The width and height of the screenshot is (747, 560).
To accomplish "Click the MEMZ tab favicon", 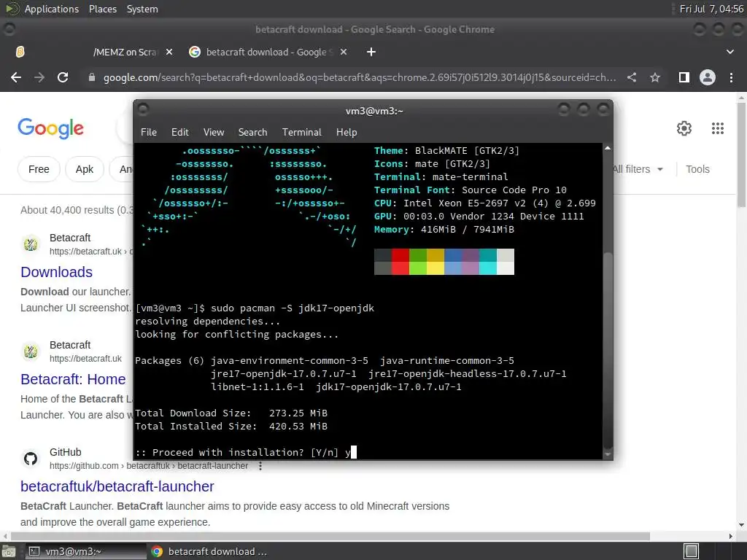I will [20, 52].
